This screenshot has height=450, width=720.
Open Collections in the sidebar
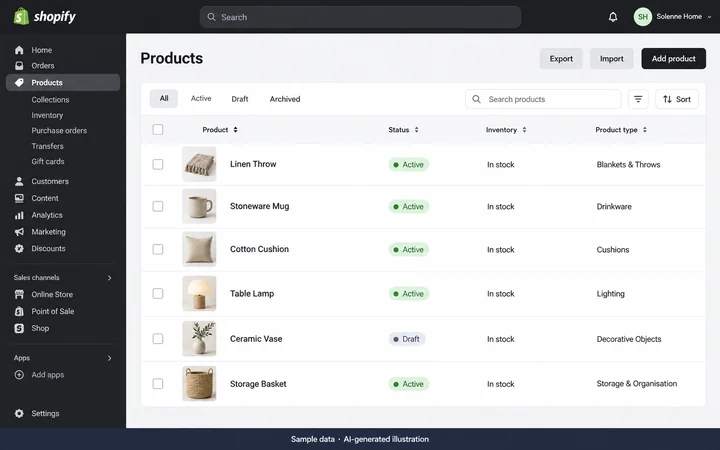(x=50, y=100)
